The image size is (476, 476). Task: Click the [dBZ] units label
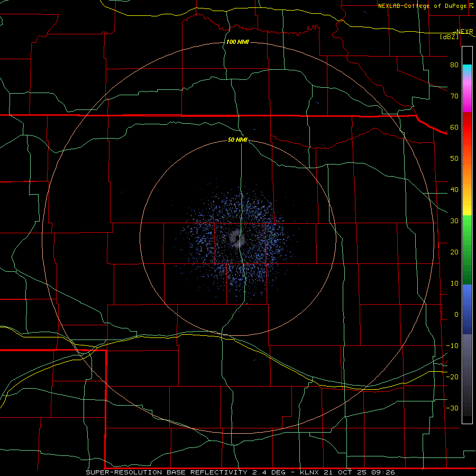coord(449,36)
